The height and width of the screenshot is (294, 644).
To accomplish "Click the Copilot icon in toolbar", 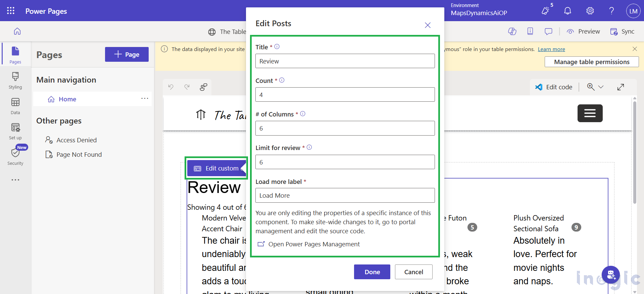I will (512, 32).
